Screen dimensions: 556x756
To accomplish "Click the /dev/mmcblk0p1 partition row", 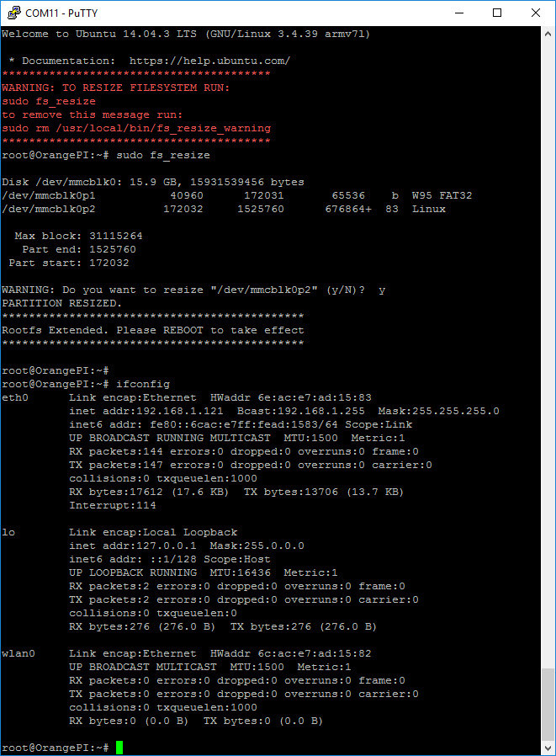I will pos(237,195).
